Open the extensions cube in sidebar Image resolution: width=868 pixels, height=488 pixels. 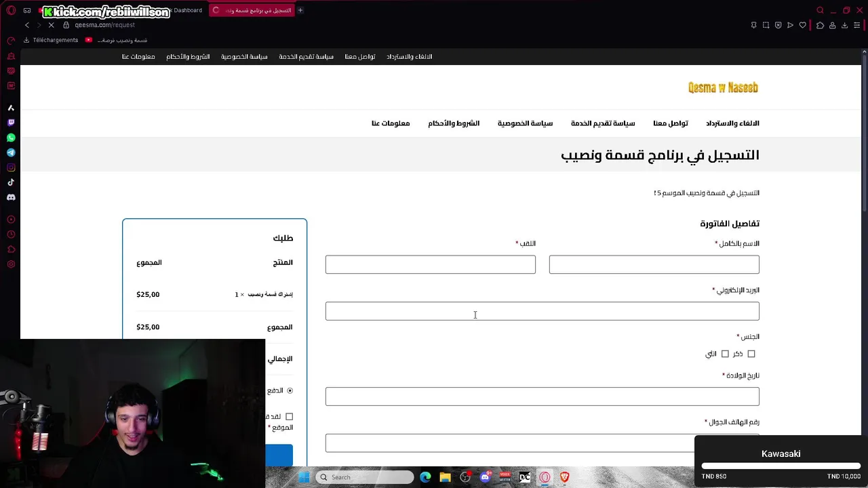11,249
